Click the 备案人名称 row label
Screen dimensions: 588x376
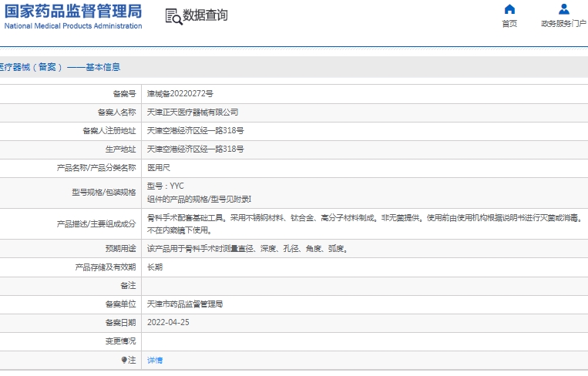point(117,112)
